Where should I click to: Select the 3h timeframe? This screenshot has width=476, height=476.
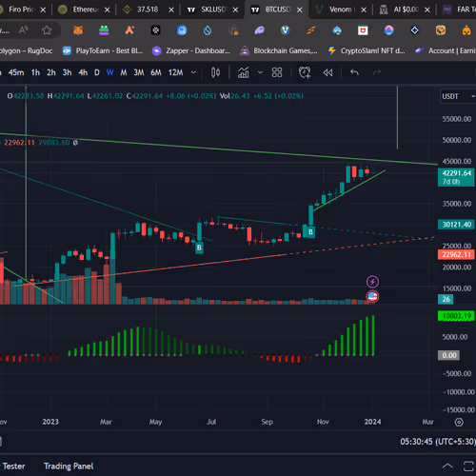(67, 72)
